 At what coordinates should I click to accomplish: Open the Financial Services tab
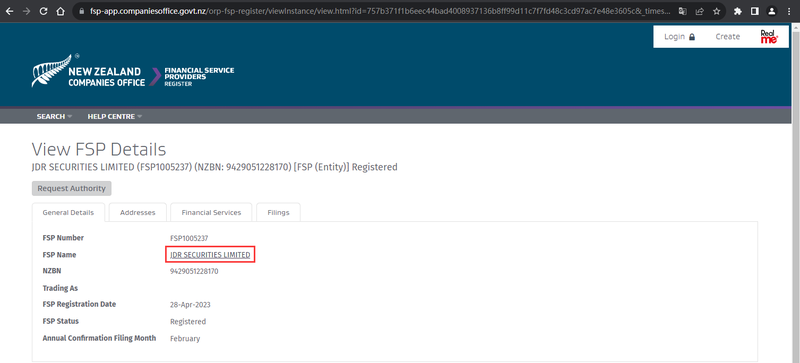[211, 212]
